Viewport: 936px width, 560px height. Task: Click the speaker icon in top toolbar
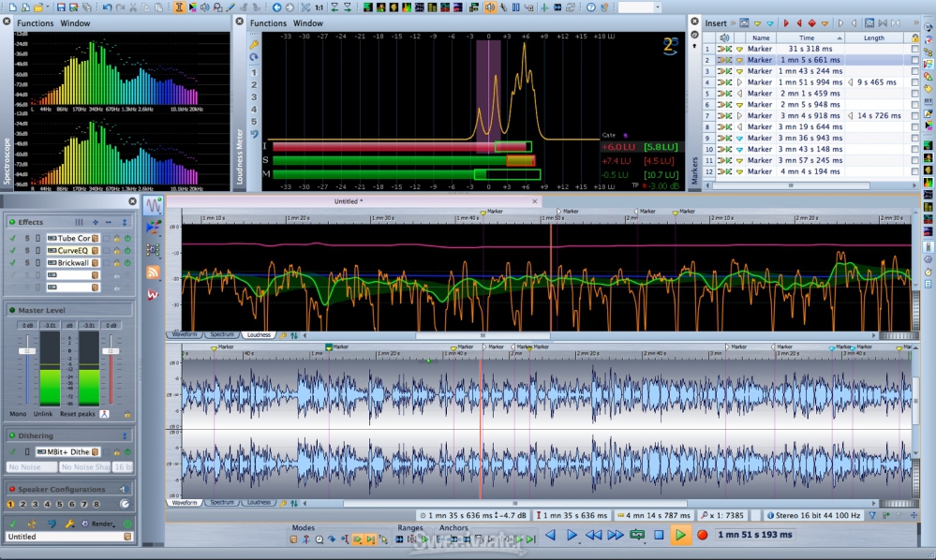click(x=489, y=7)
